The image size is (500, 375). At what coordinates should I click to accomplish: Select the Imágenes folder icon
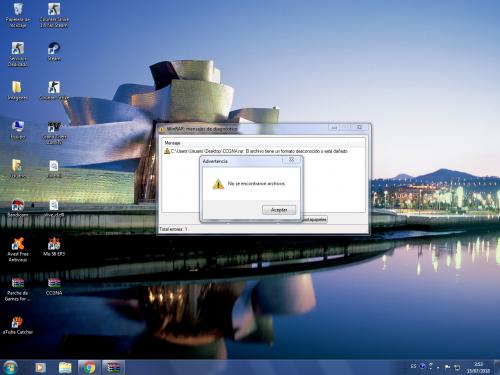[x=17, y=90]
